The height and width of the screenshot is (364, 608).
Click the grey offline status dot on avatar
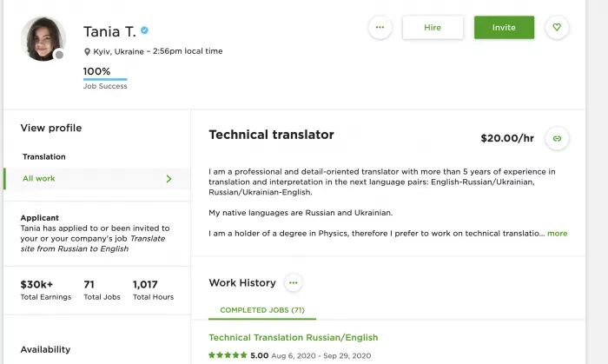pyautogui.click(x=59, y=55)
